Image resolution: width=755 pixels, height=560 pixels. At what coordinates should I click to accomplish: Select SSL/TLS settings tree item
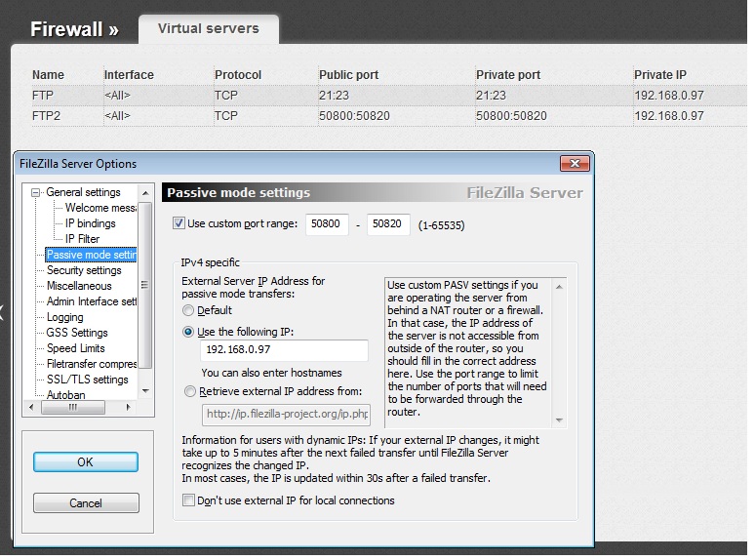click(x=87, y=380)
